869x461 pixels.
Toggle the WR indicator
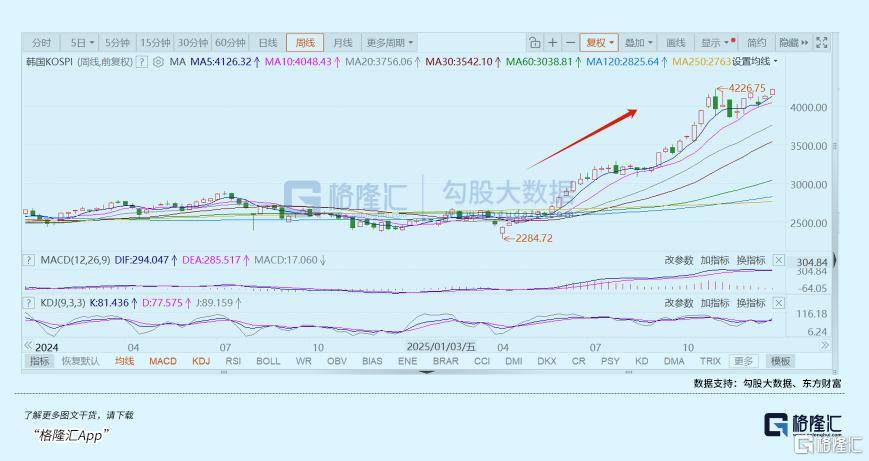(304, 361)
